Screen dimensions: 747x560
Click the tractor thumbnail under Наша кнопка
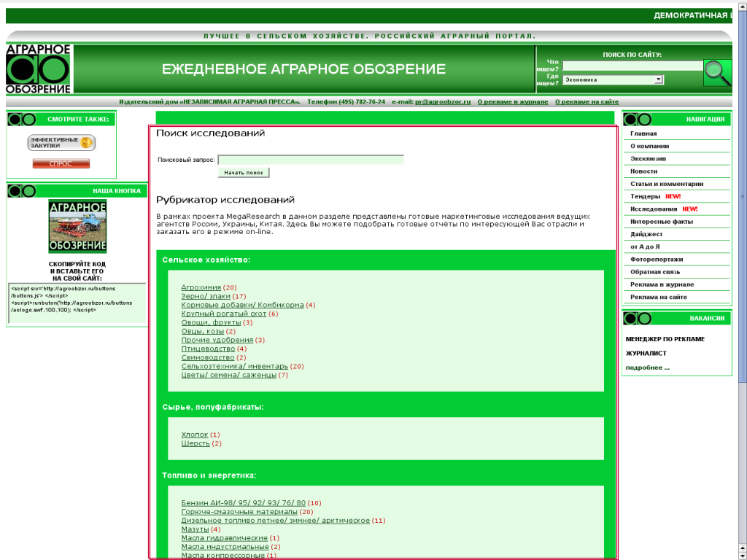tap(77, 226)
